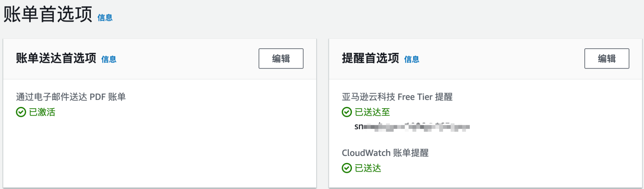Image resolution: width=644 pixels, height=189 pixels.
Task: Select the 通过电子邮件送达 PDF 账单 label
Action: tap(71, 97)
